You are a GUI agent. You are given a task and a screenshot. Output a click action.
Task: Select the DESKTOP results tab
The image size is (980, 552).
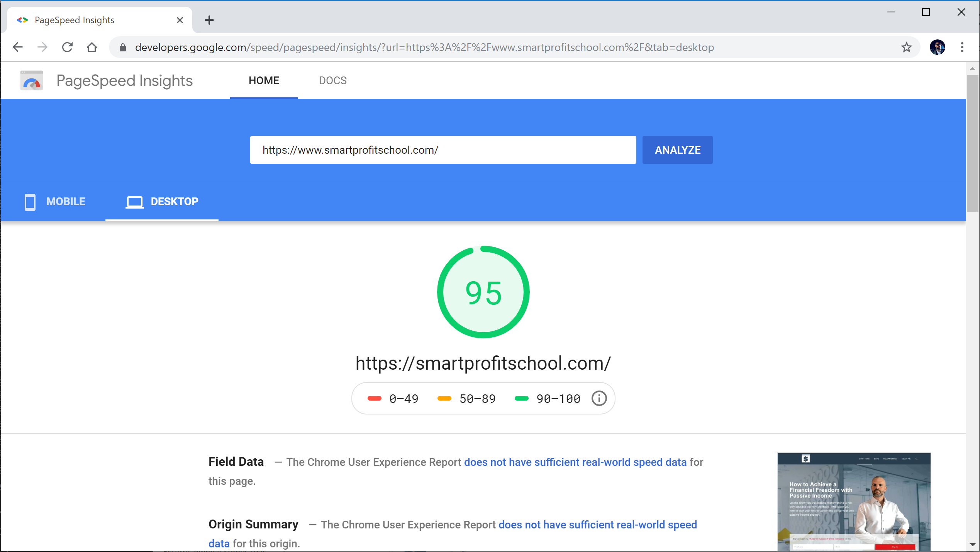[x=162, y=202]
